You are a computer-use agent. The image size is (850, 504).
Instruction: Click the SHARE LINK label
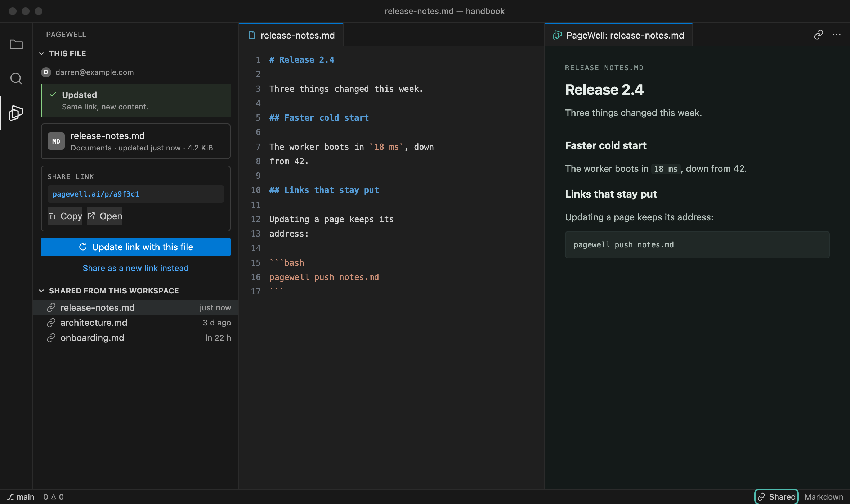(71, 177)
